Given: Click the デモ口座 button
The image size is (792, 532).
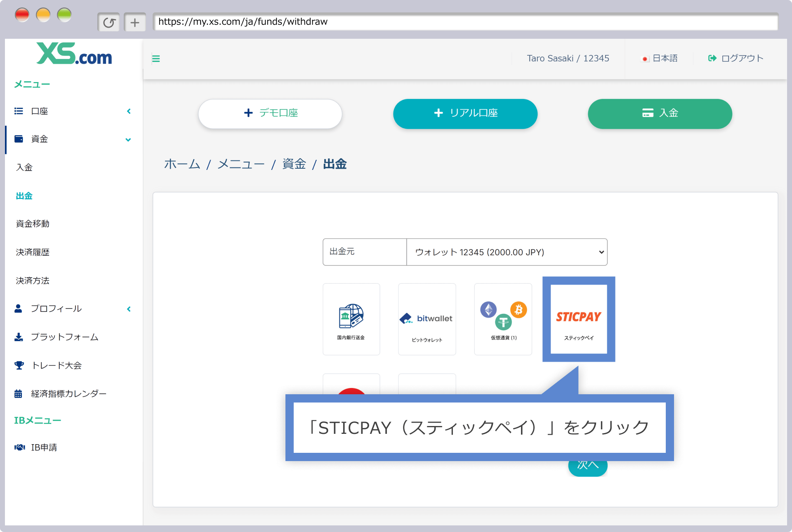Looking at the screenshot, I should (270, 113).
